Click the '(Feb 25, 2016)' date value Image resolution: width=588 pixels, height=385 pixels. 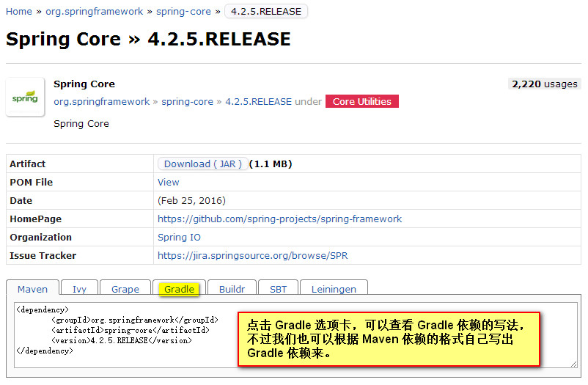click(191, 200)
